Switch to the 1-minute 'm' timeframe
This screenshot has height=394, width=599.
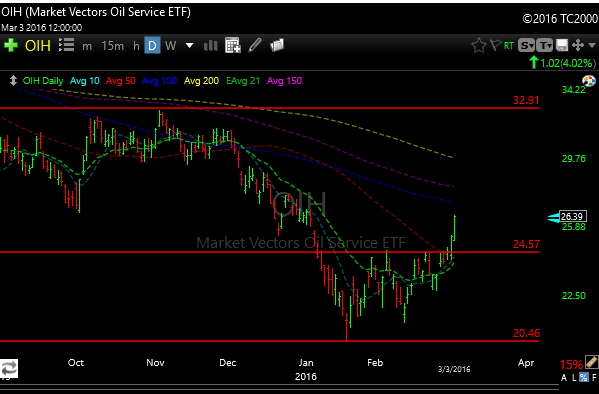(x=87, y=46)
